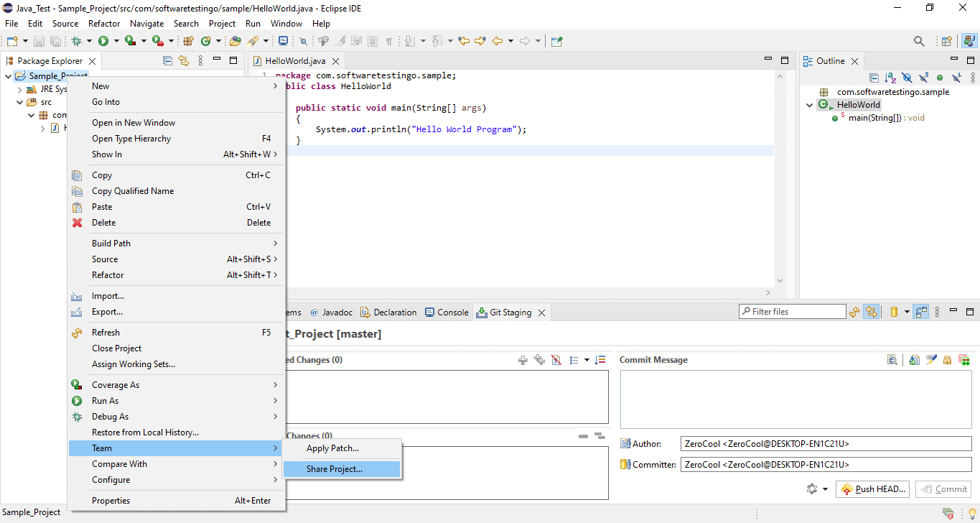
Task: Toggle Hide Fields in Outline view
Action: tap(907, 78)
